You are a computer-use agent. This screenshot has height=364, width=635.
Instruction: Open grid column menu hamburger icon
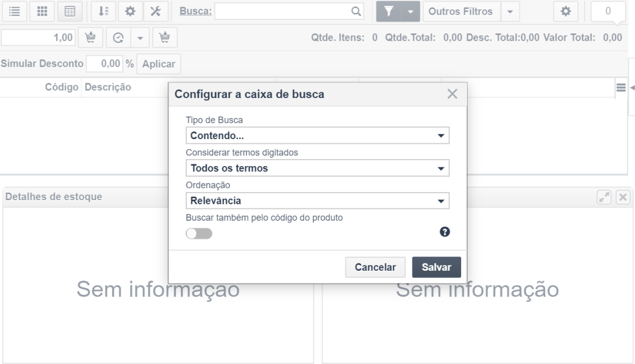[621, 87]
